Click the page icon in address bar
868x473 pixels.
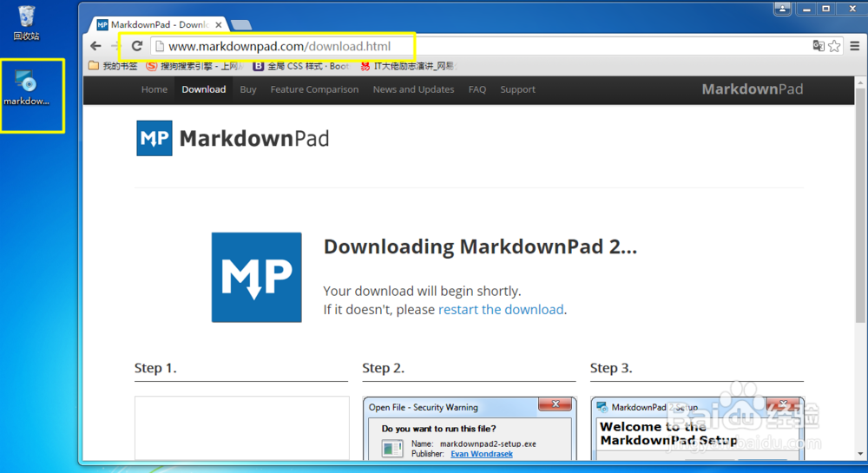(160, 46)
